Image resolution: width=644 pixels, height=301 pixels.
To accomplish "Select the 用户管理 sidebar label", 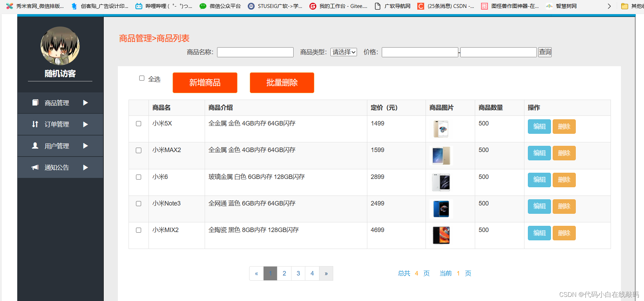I will 57,146.
